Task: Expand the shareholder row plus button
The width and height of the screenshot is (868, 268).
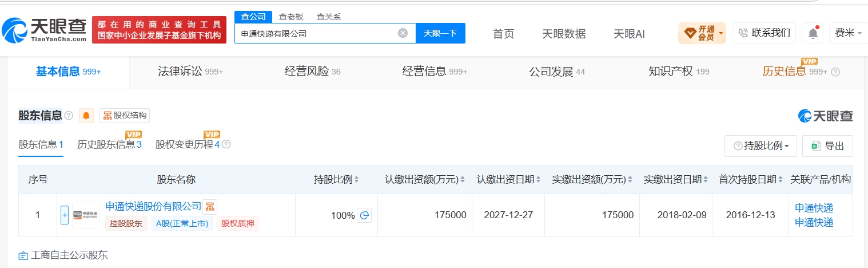Action: click(x=65, y=215)
